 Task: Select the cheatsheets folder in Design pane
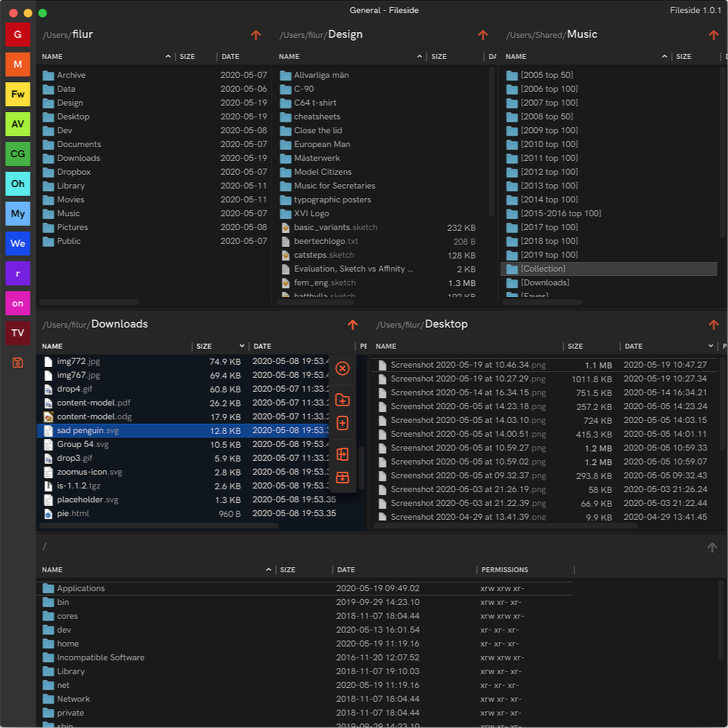click(381, 117)
